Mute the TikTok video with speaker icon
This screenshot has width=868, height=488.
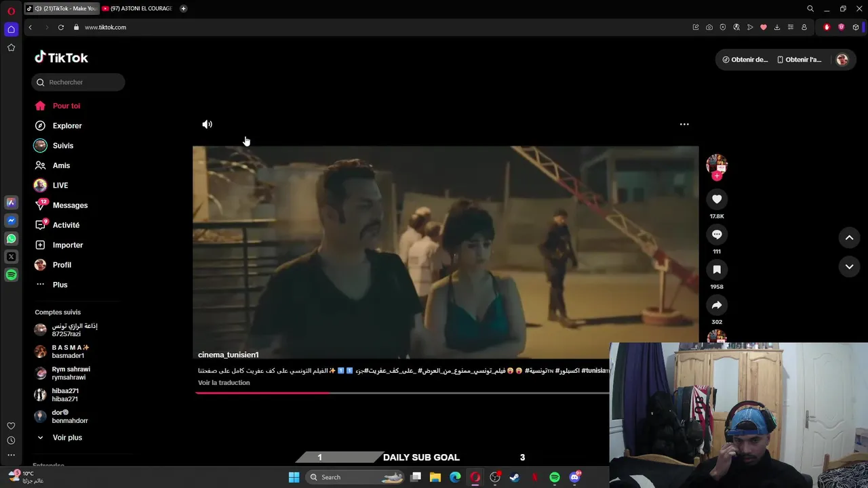tap(207, 125)
